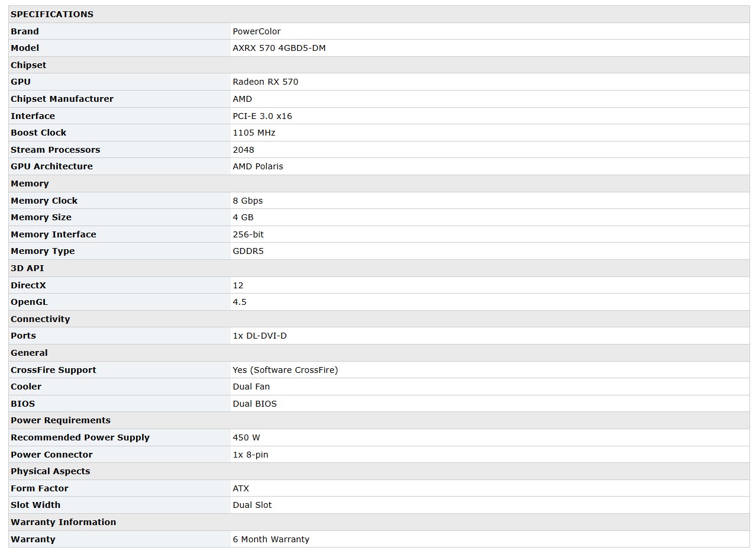Select the 8 Gbps memory clock value
756x560 pixels.
click(x=248, y=201)
